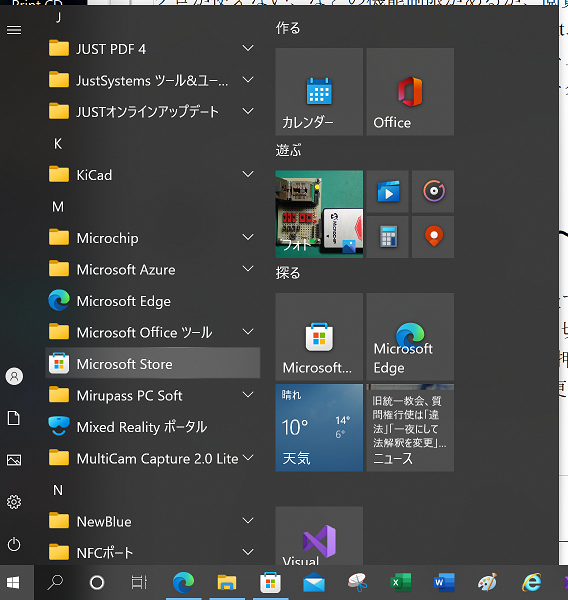Viewport: 568px width, 600px height.
Task: Open the Groove Music tile
Action: (433, 191)
